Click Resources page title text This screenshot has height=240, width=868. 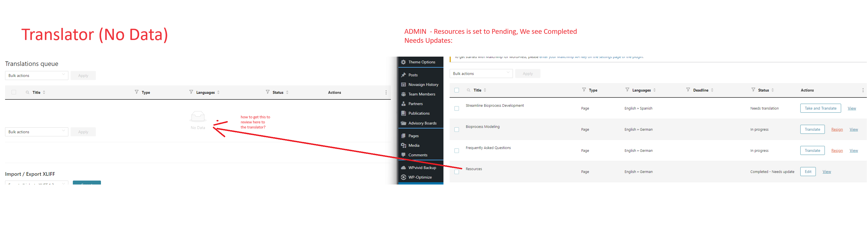coord(474,169)
